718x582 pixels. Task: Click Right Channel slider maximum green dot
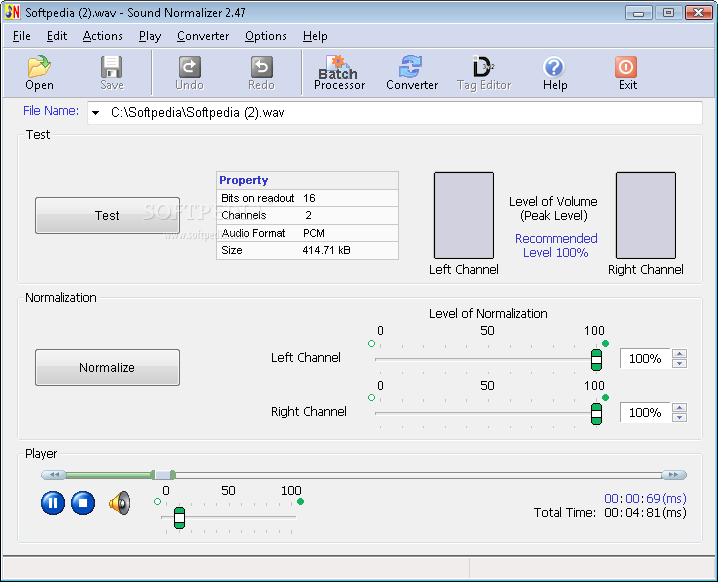605,397
